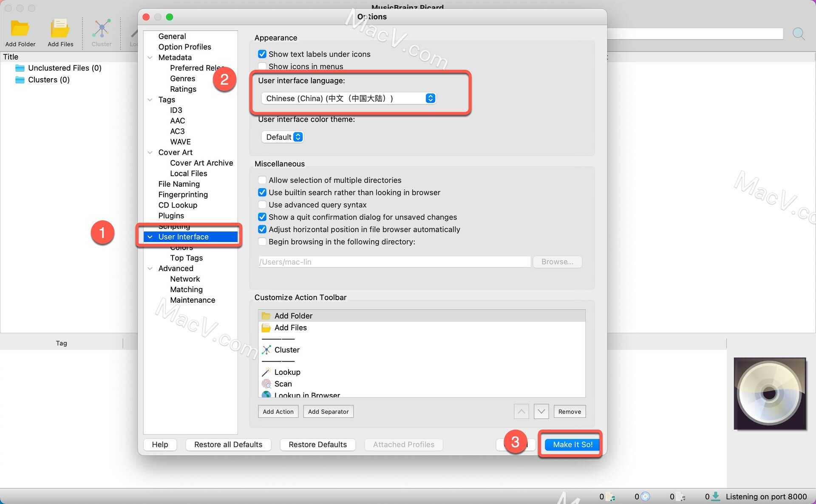Screen dimensions: 816x504
Task: Open the Maintenance options page
Action: [193, 300]
